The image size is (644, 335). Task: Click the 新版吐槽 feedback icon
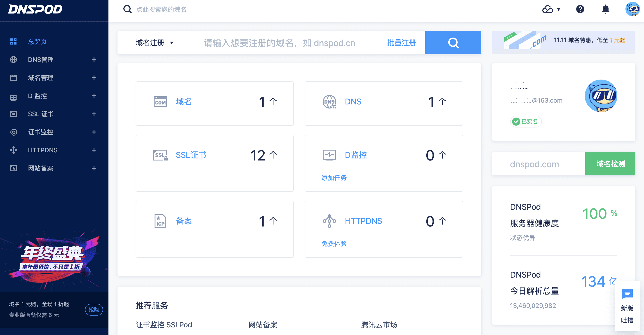(627, 294)
